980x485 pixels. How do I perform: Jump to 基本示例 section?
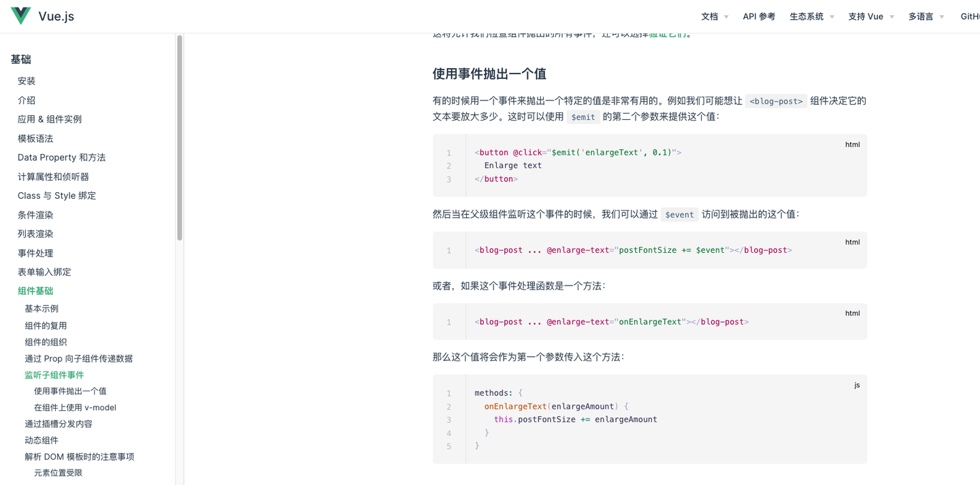pos(42,309)
